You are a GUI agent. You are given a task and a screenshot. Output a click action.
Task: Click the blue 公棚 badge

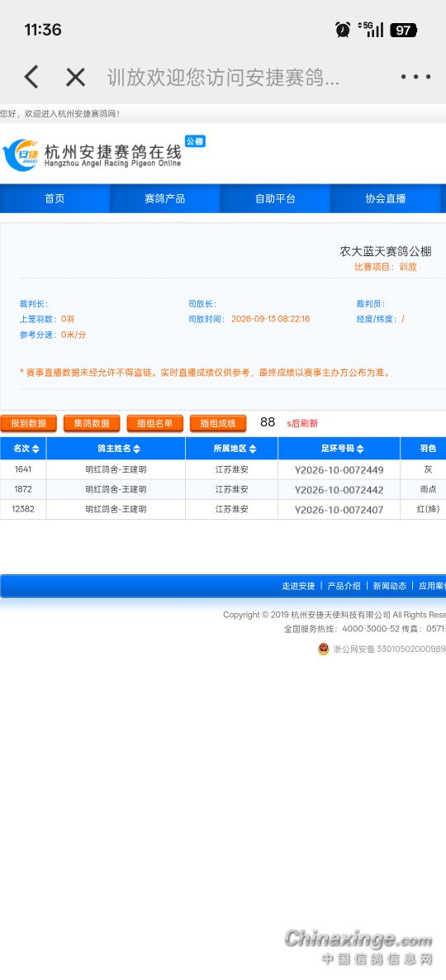(x=195, y=141)
